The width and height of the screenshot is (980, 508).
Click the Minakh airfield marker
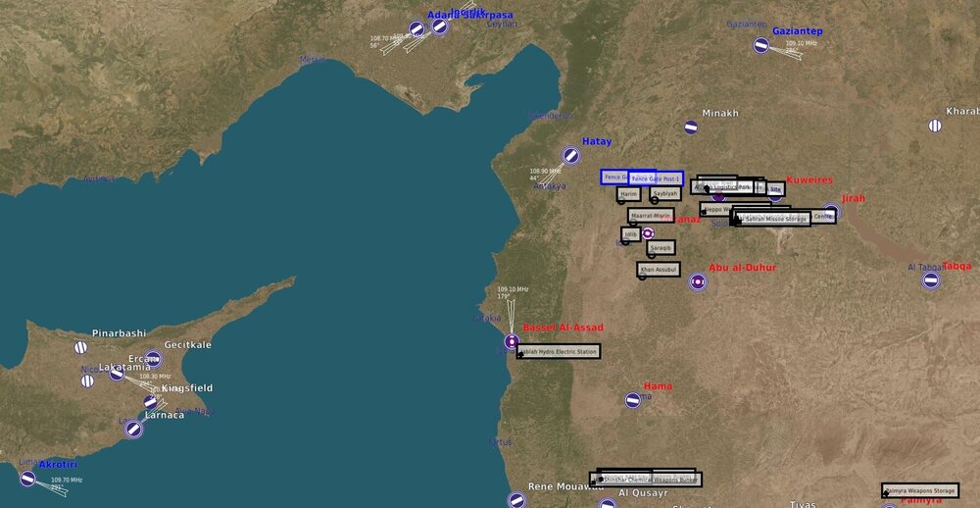point(691,127)
